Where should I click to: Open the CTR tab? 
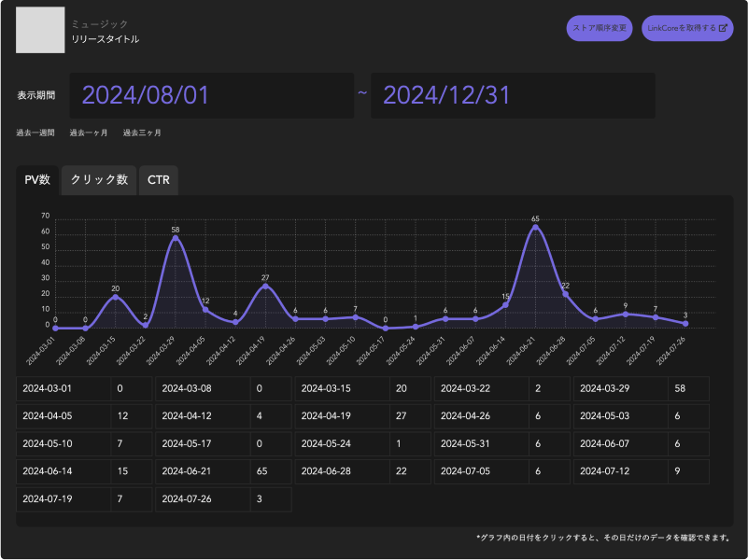pyautogui.click(x=159, y=180)
